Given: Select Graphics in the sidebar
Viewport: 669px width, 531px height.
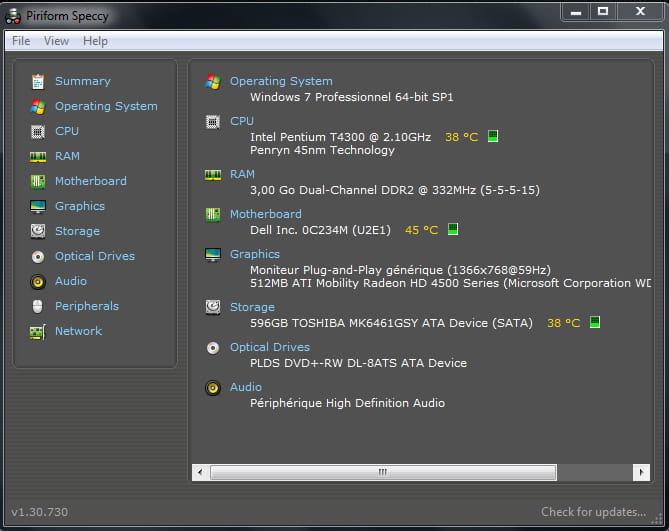Looking at the screenshot, I should pos(80,206).
